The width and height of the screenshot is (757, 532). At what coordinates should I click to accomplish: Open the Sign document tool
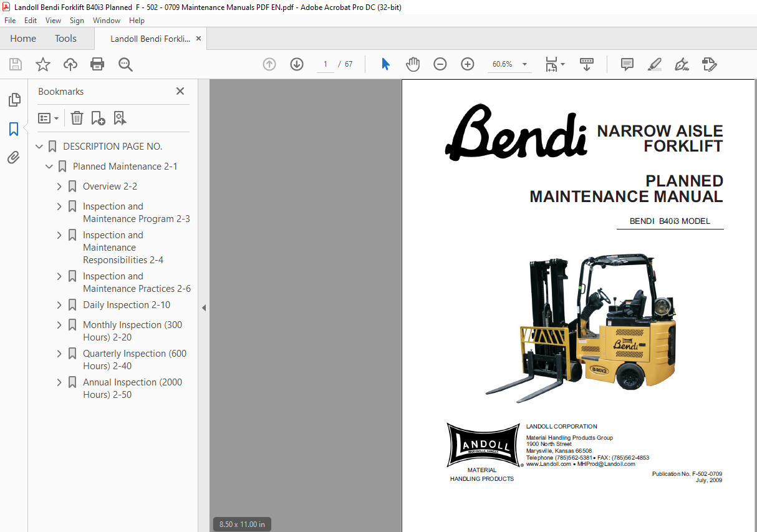tap(682, 64)
